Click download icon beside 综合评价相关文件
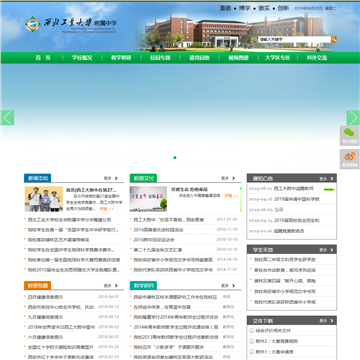This screenshot has height=360, width=360. point(252,331)
